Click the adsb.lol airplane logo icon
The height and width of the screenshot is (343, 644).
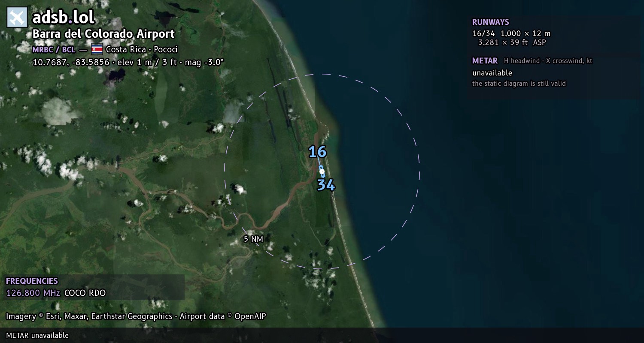pyautogui.click(x=17, y=18)
